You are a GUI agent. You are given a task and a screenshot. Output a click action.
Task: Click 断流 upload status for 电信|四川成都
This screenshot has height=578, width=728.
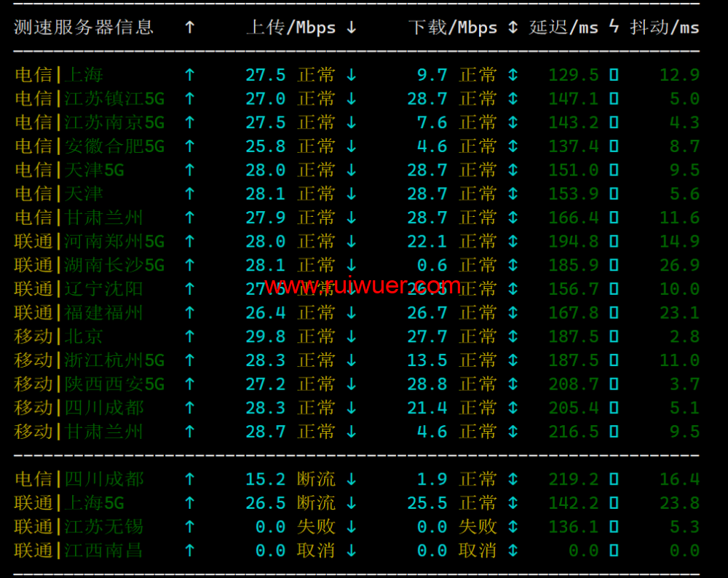(x=316, y=479)
